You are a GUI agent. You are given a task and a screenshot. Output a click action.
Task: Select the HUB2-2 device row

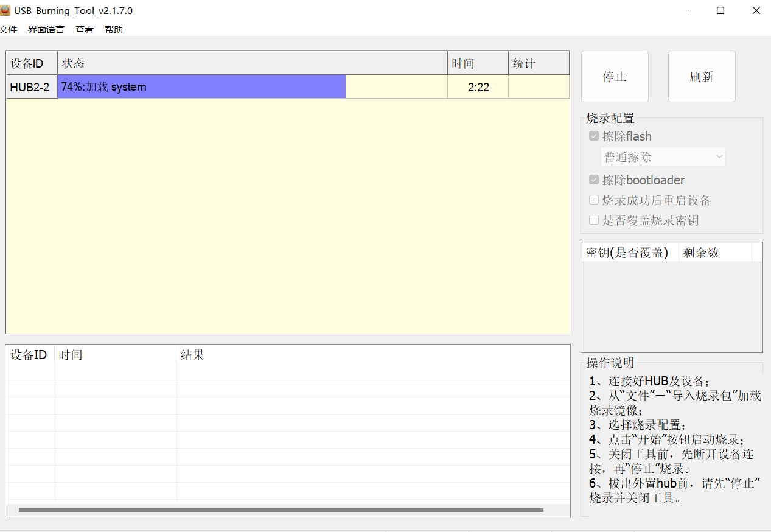[x=30, y=87]
